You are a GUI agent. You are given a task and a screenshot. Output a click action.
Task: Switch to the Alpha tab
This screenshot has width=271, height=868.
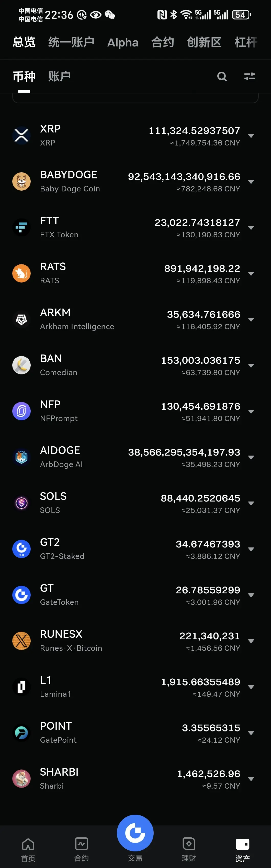(123, 42)
